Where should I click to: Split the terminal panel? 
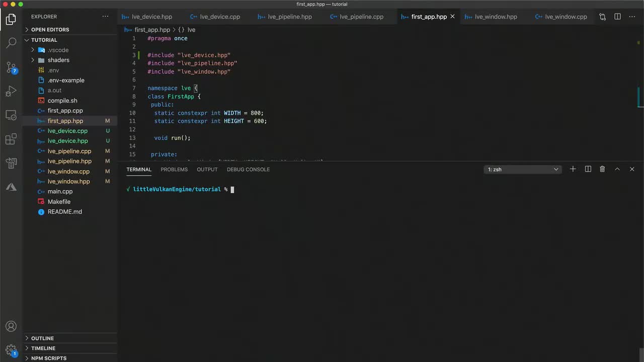588,169
